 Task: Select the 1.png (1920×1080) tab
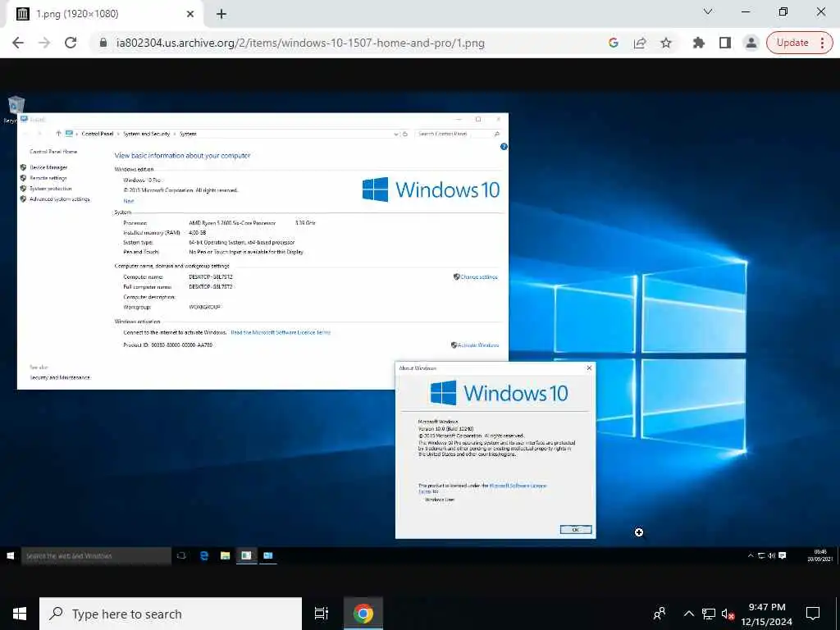(x=104, y=14)
